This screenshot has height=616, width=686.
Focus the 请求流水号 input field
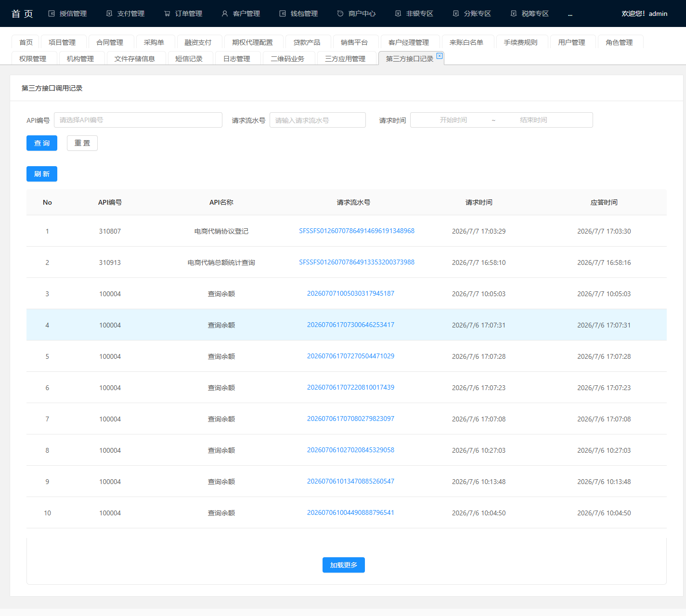click(318, 120)
